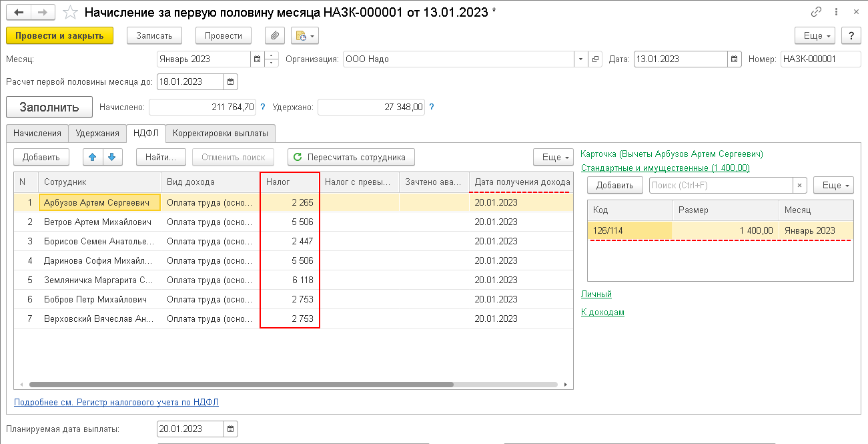The width and height of the screenshot is (868, 444).
Task: Click Январь 2023 cell in deductions table
Action: 816,230
